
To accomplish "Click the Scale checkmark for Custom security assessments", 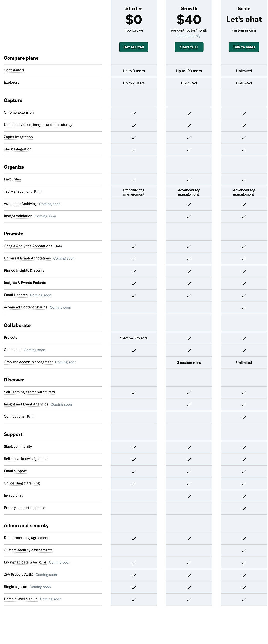I will (244, 550).
